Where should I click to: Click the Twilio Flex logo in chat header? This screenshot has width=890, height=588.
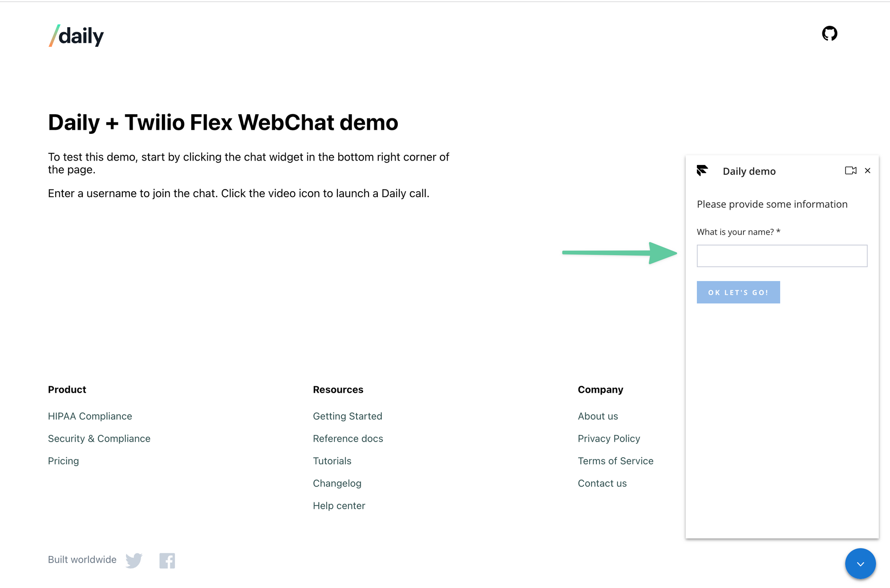pos(702,171)
